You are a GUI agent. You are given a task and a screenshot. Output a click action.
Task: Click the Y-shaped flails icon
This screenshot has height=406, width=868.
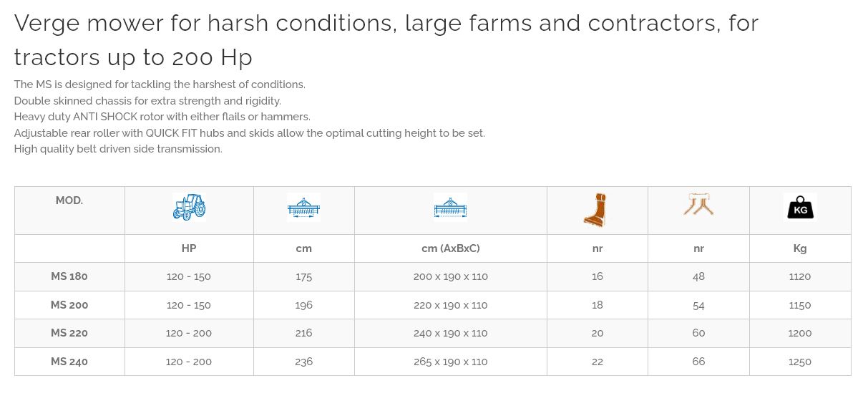coord(698,205)
